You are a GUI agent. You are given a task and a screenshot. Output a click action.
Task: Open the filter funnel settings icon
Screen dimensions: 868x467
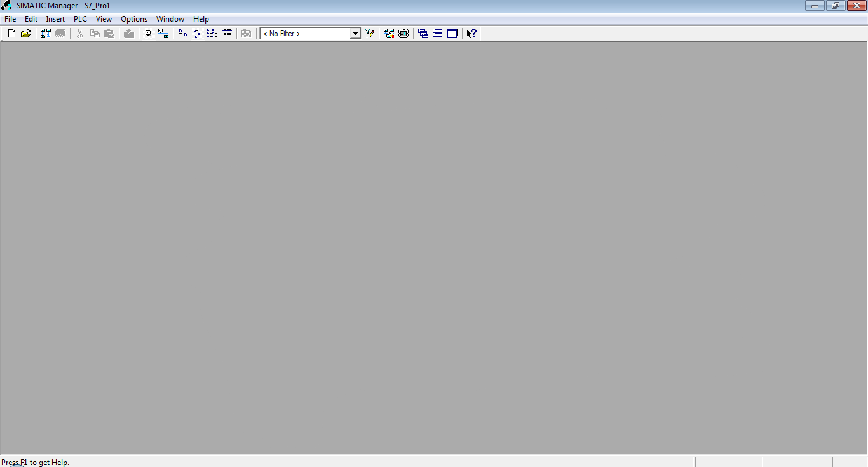coord(369,34)
